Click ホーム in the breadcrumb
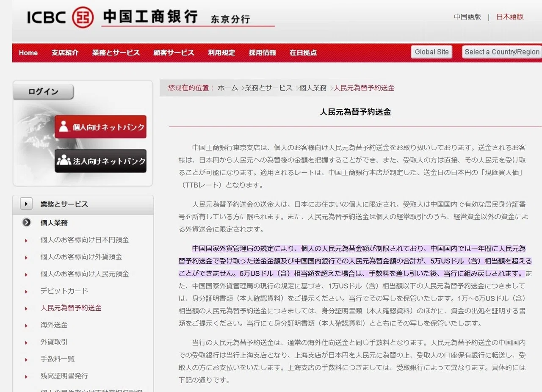Image resolution: width=542 pixels, height=392 pixels. coord(228,88)
